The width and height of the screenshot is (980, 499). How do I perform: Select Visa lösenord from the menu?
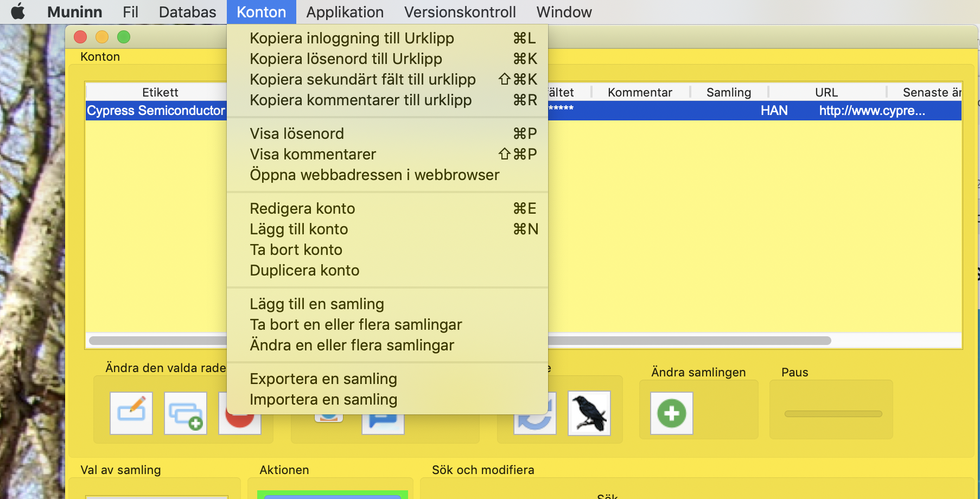(x=297, y=133)
